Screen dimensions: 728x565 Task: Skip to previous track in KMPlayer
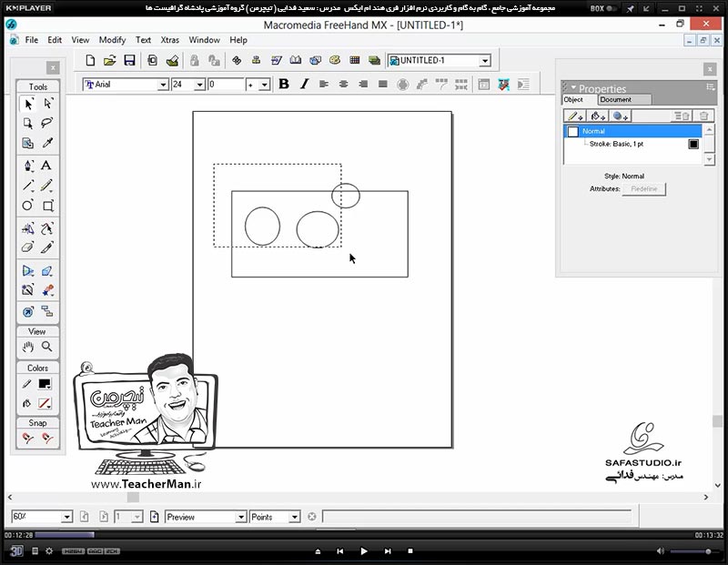[339, 551]
